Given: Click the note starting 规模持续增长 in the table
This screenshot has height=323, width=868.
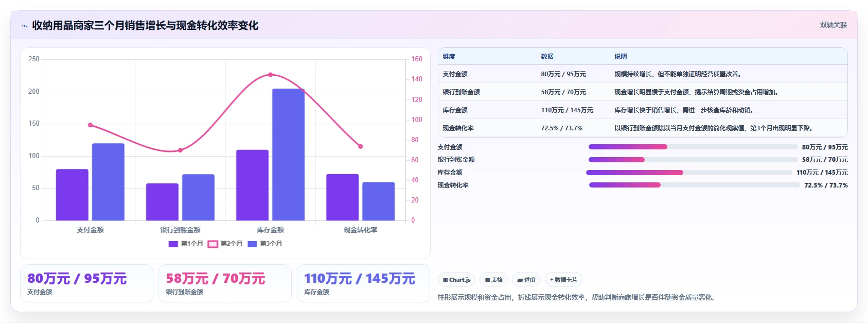Looking at the screenshot, I should coord(679,74).
